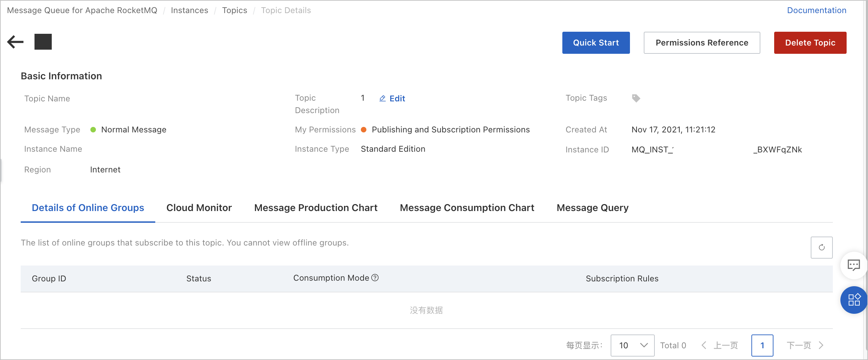
Task: Click Quick Start button
Action: click(596, 43)
